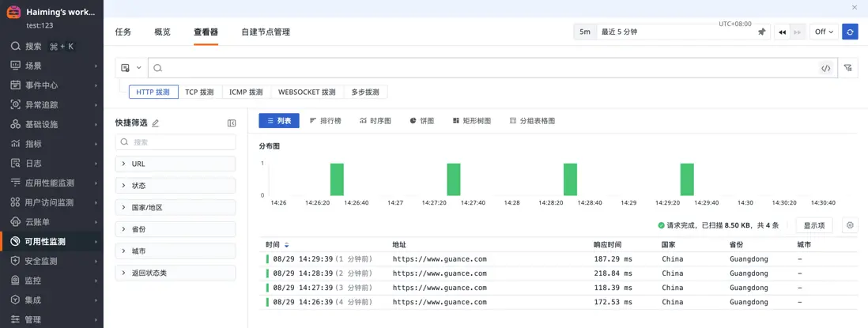Click the blue refresh icon button
The image size is (868, 328).
click(x=850, y=32)
